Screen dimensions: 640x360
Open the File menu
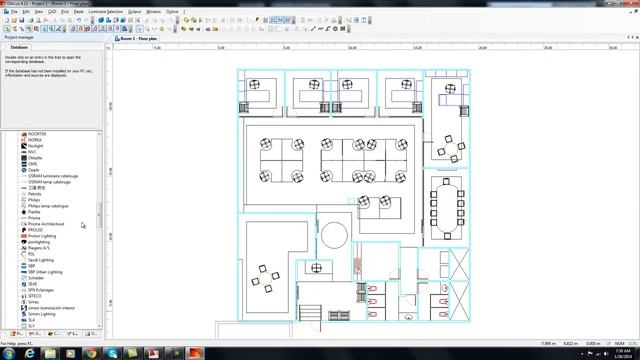click(x=14, y=12)
